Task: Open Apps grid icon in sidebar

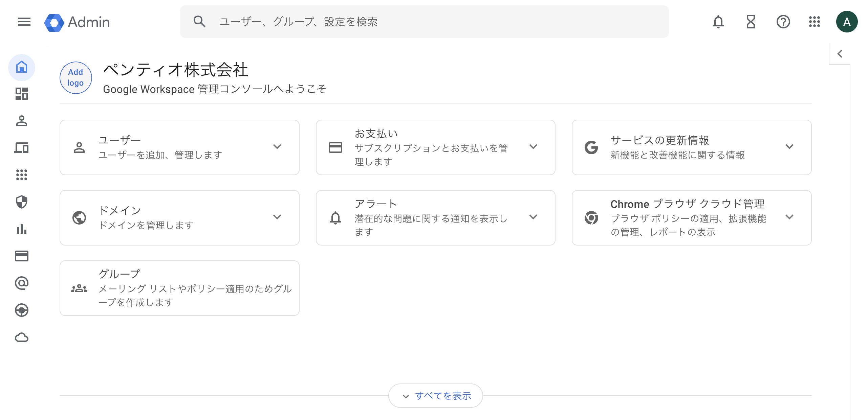Action: coord(22,175)
